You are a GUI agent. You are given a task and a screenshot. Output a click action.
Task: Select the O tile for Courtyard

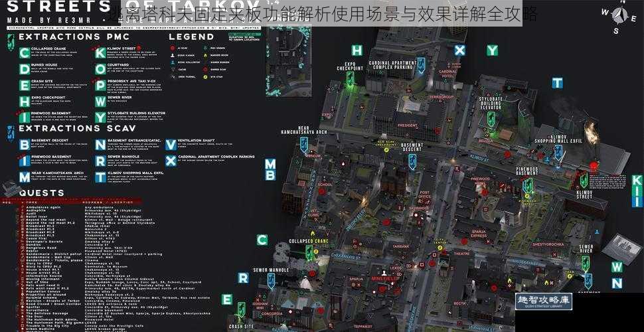tap(100, 69)
